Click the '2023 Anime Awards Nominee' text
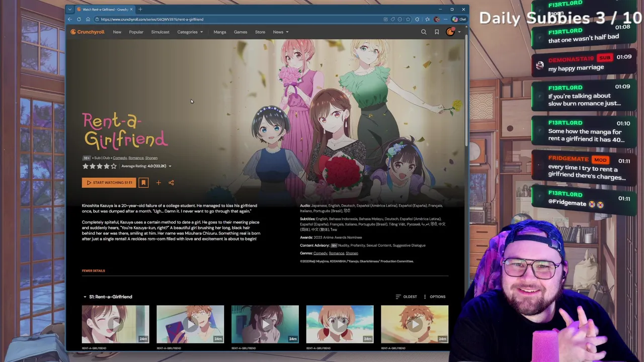Image resolution: width=644 pixels, height=362 pixels. coord(338,237)
